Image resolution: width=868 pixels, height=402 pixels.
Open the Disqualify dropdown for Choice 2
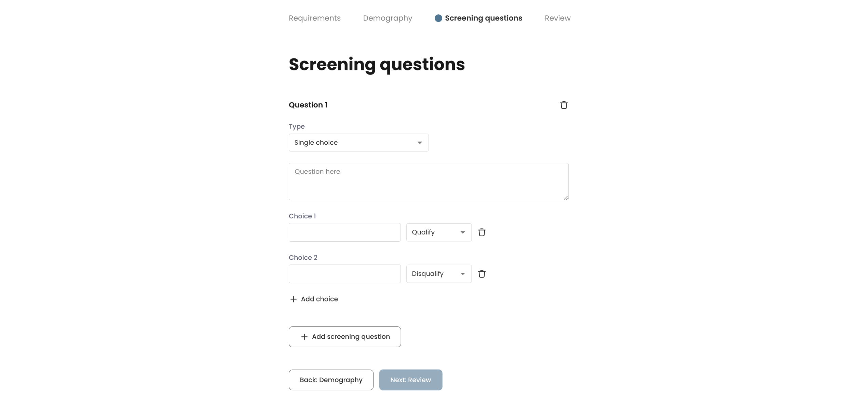(438, 273)
